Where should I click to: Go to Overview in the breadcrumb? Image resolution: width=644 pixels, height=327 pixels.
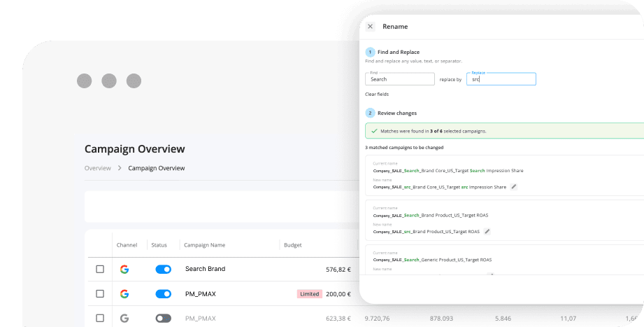[97, 168]
